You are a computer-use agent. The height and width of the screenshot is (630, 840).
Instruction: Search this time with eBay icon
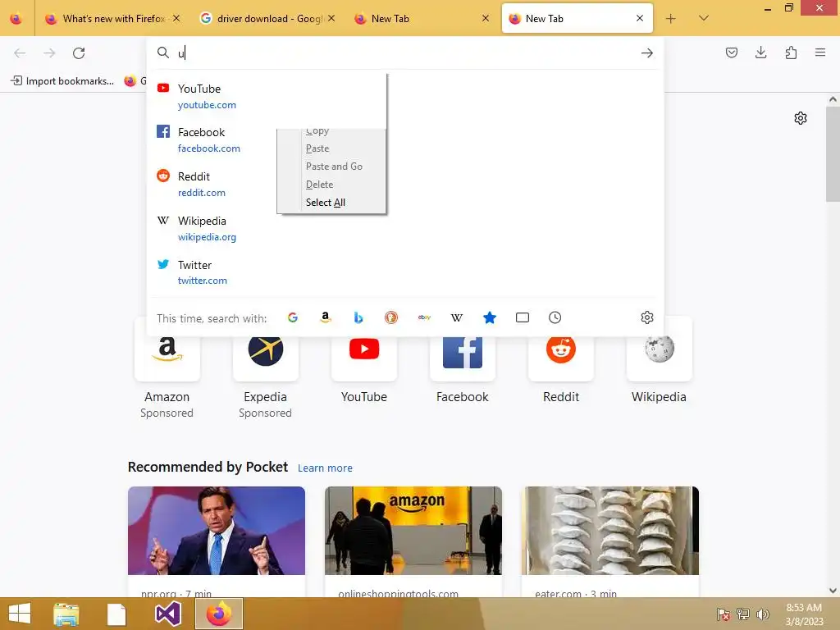pos(424,317)
